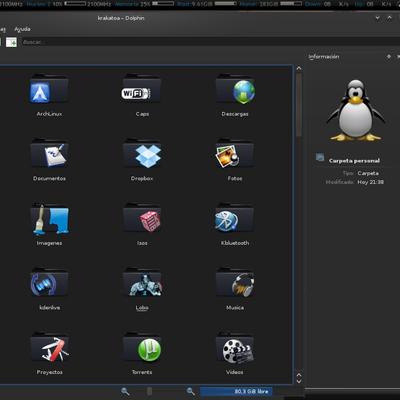400x400 pixels.
Task: Click the zoom in magnifier icon
Action: coord(191,391)
